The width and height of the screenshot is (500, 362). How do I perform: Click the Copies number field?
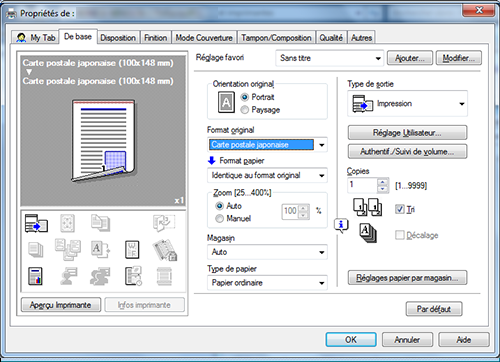tap(362, 185)
